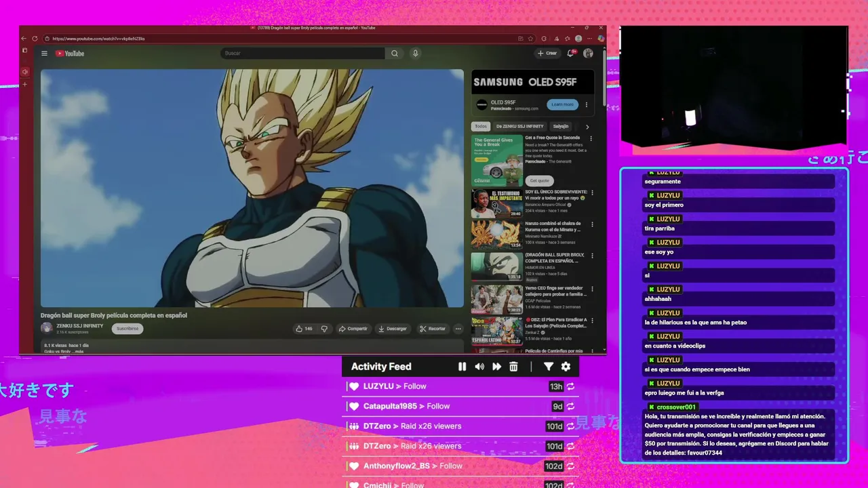Open Activity Feed settings gear
This screenshot has width=868, height=488.
(x=566, y=367)
